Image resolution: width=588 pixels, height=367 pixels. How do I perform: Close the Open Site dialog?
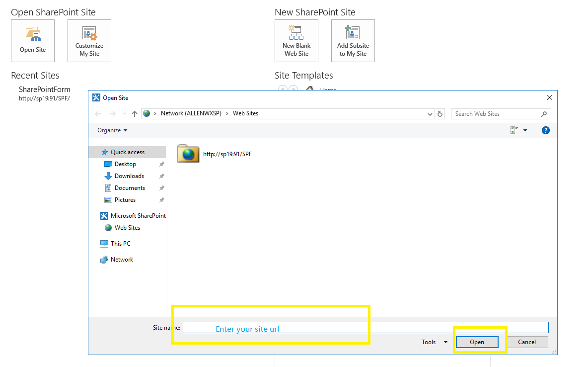pyautogui.click(x=550, y=97)
